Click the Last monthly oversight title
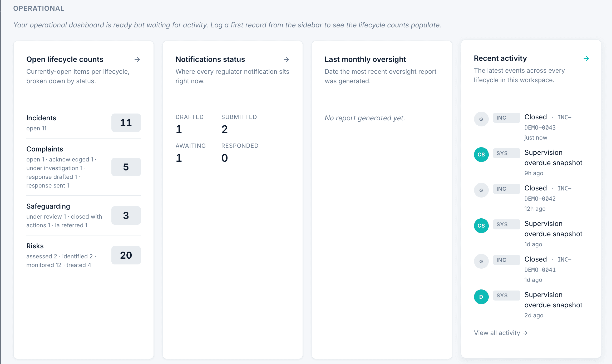612x364 pixels. (x=365, y=60)
